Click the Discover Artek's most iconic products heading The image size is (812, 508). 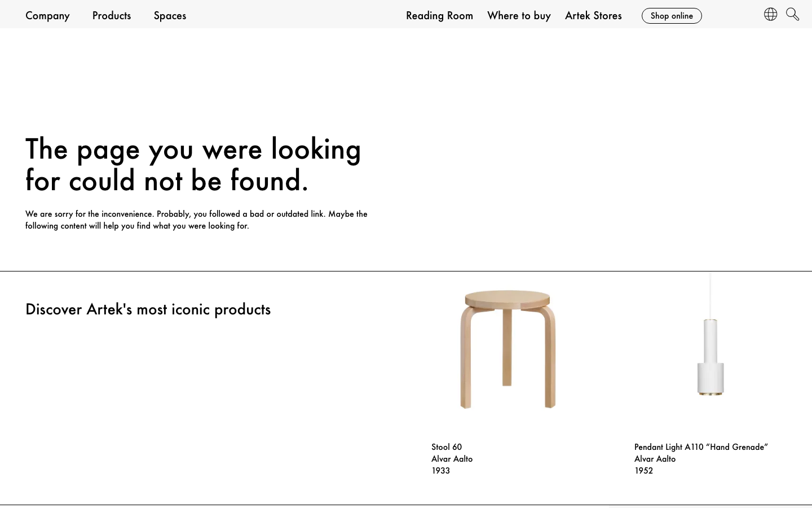pyautogui.click(x=148, y=309)
